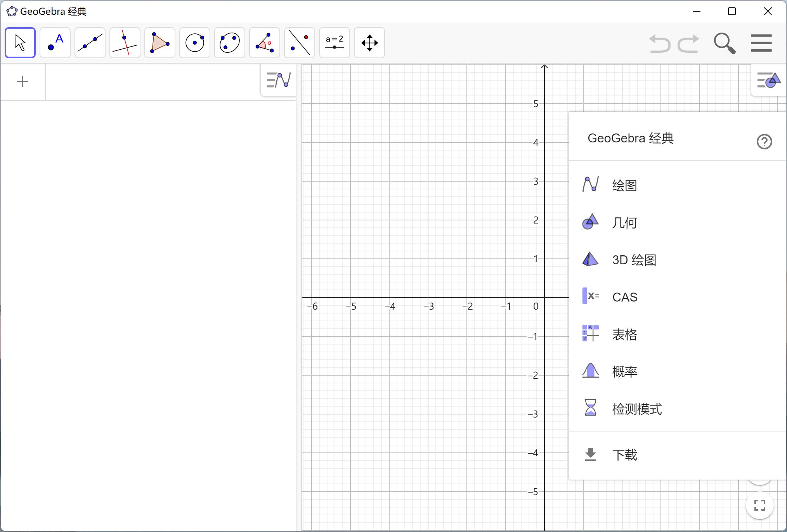This screenshot has width=787, height=532.
Task: Click the 下载 download option
Action: click(624, 454)
